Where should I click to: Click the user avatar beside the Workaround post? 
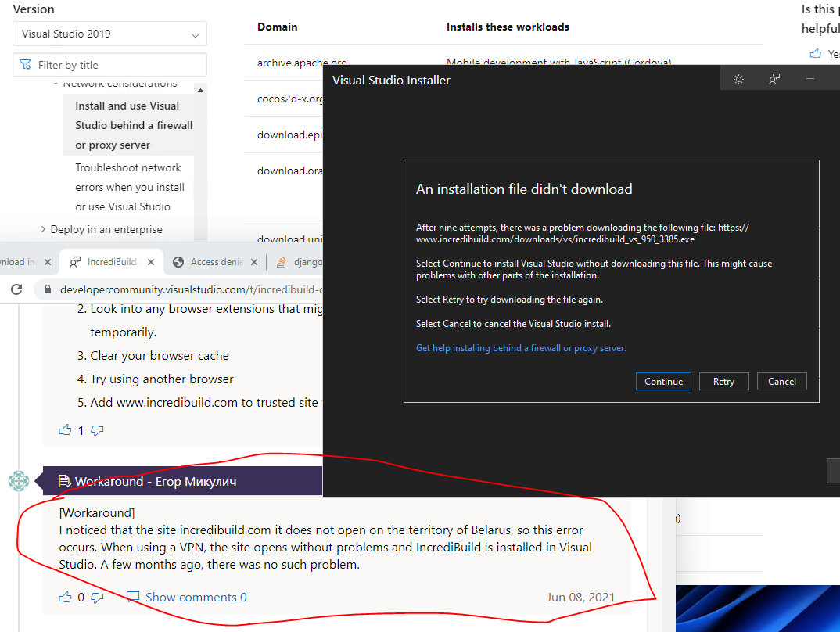coord(19,481)
